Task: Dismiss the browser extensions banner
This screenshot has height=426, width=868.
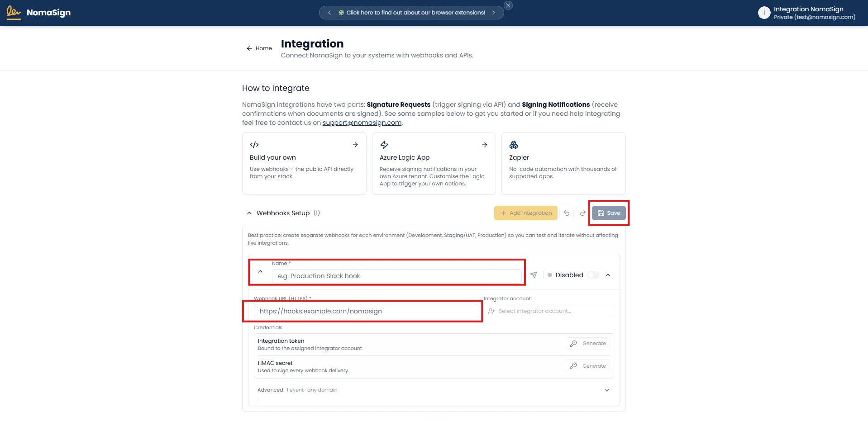Action: click(x=508, y=5)
